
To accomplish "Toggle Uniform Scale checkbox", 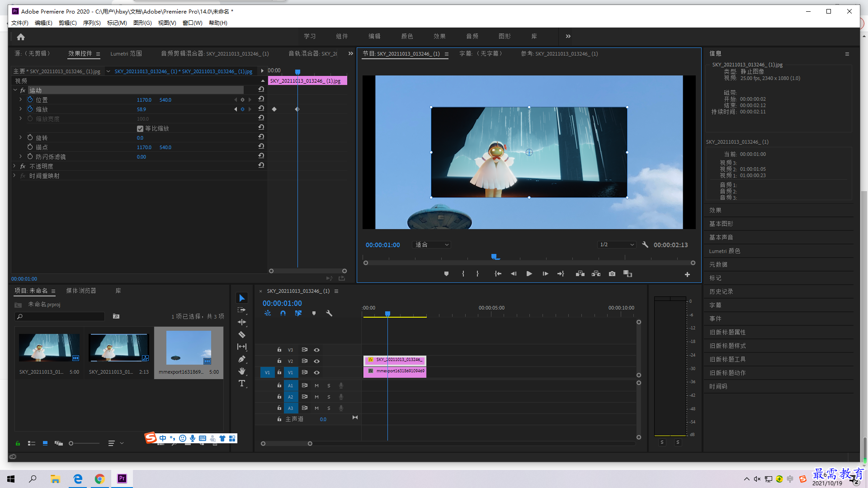I will tap(140, 129).
